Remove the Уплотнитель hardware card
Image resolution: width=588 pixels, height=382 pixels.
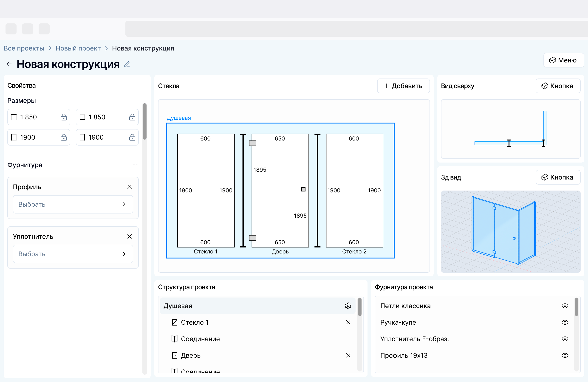[130, 236]
